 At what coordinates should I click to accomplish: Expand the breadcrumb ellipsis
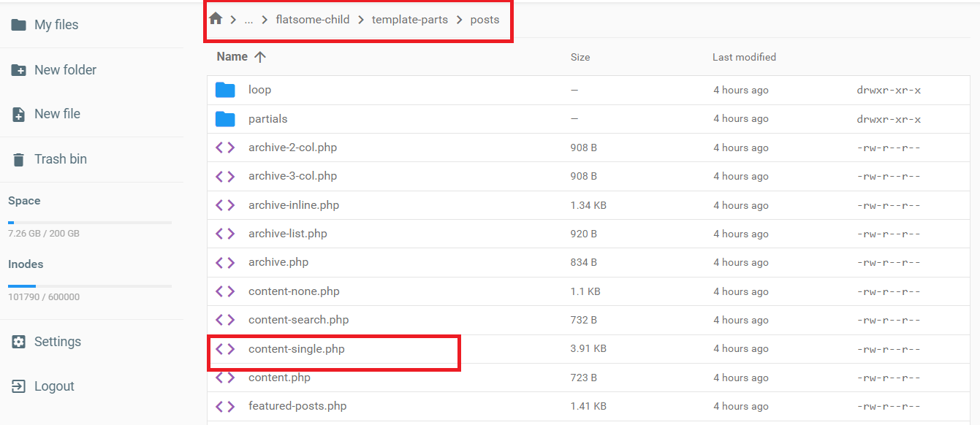pos(248,20)
